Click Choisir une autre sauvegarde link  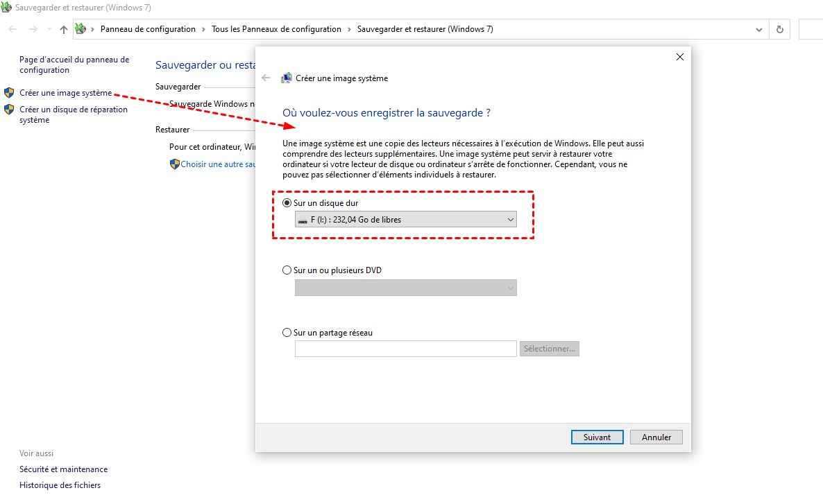point(218,164)
